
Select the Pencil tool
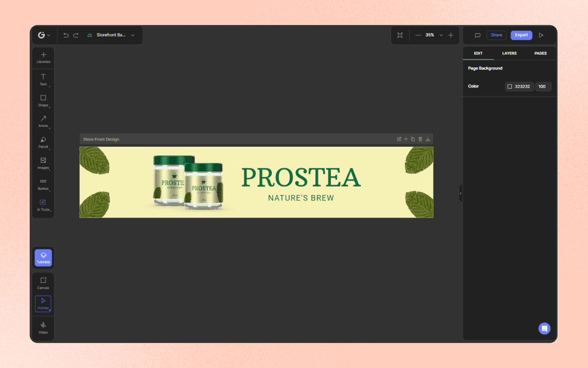43,143
